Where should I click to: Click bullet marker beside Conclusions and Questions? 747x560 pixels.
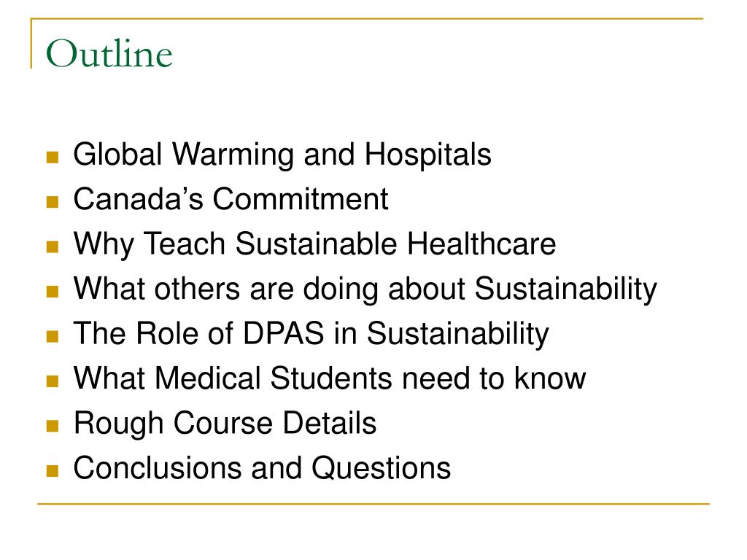coord(53,471)
